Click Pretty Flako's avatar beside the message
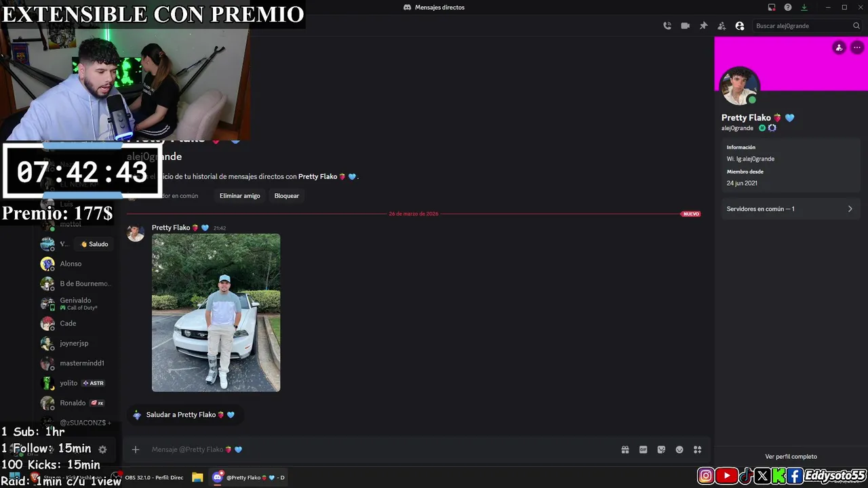The height and width of the screenshot is (488, 868). 136,232
